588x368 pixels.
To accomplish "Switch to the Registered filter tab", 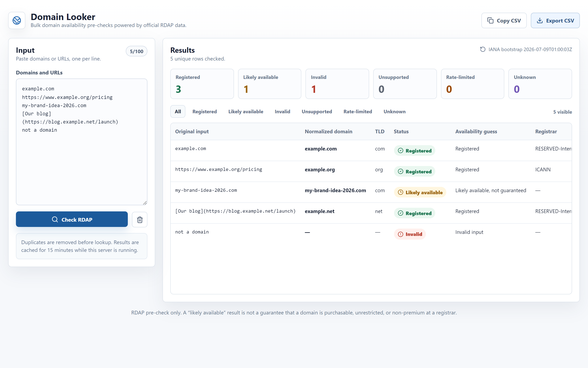I will point(205,111).
